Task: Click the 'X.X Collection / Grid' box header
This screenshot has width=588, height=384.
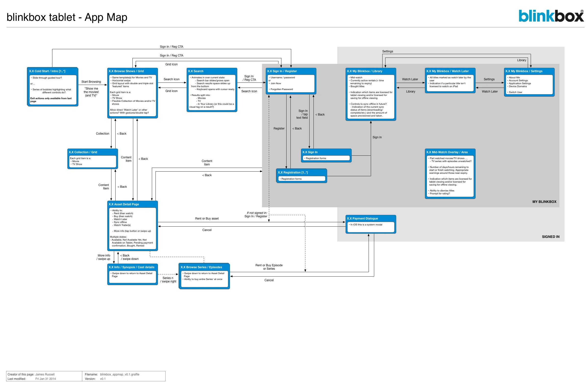Action: pos(83,152)
